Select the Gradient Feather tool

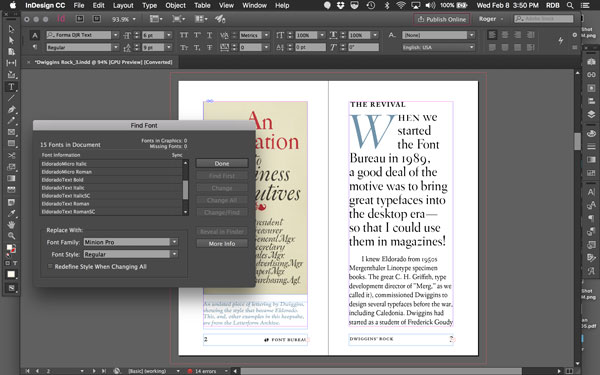pyautogui.click(x=11, y=190)
